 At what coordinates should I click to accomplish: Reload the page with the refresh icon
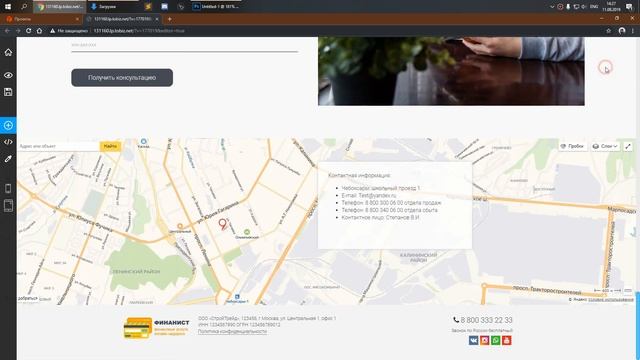[x=29, y=31]
